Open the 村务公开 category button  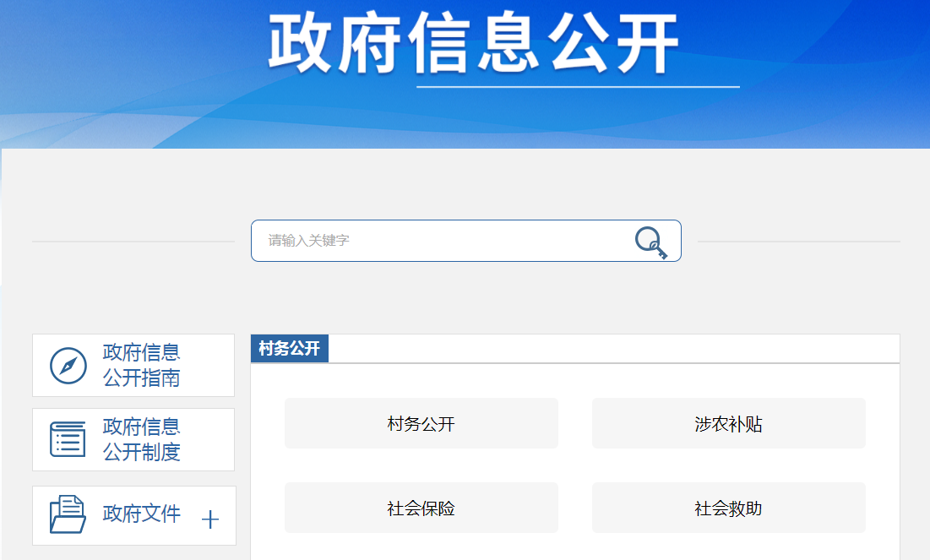coord(421,423)
